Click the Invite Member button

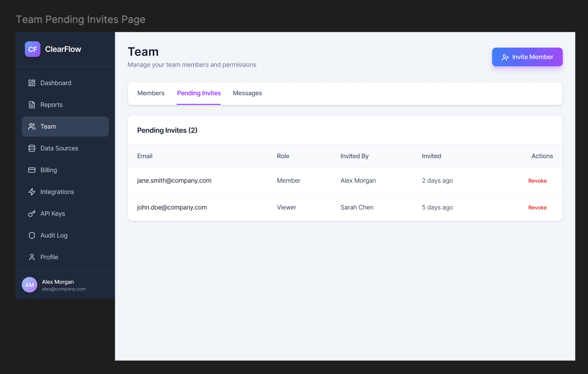527,57
